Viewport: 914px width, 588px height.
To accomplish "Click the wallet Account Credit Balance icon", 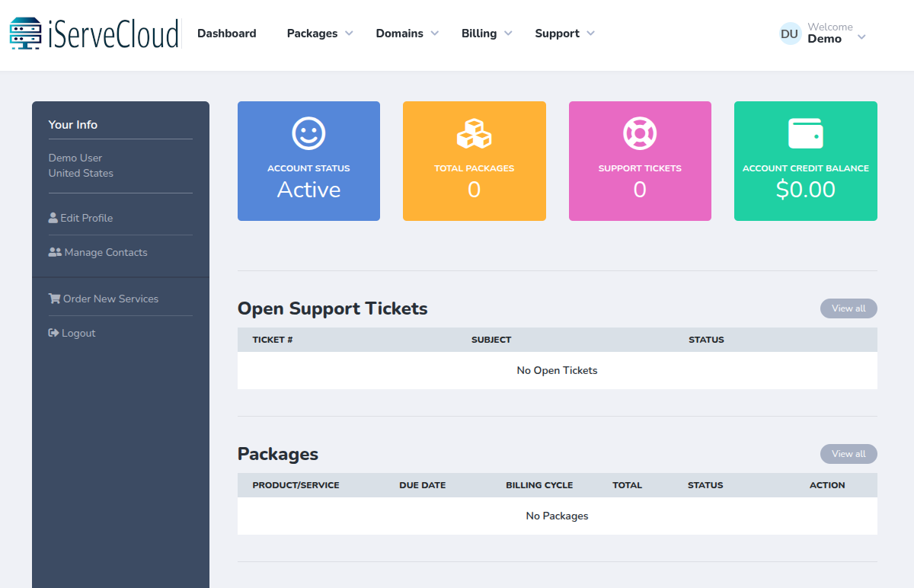I will tap(805, 132).
